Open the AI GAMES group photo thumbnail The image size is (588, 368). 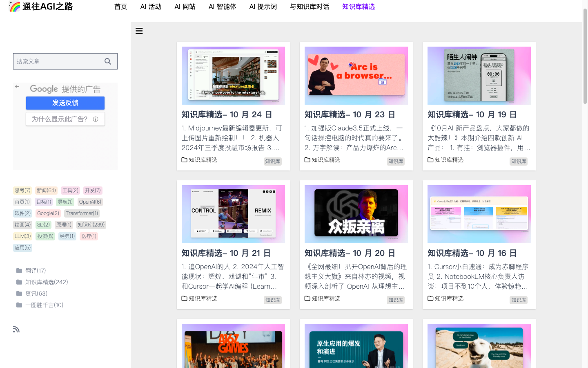[x=233, y=346]
